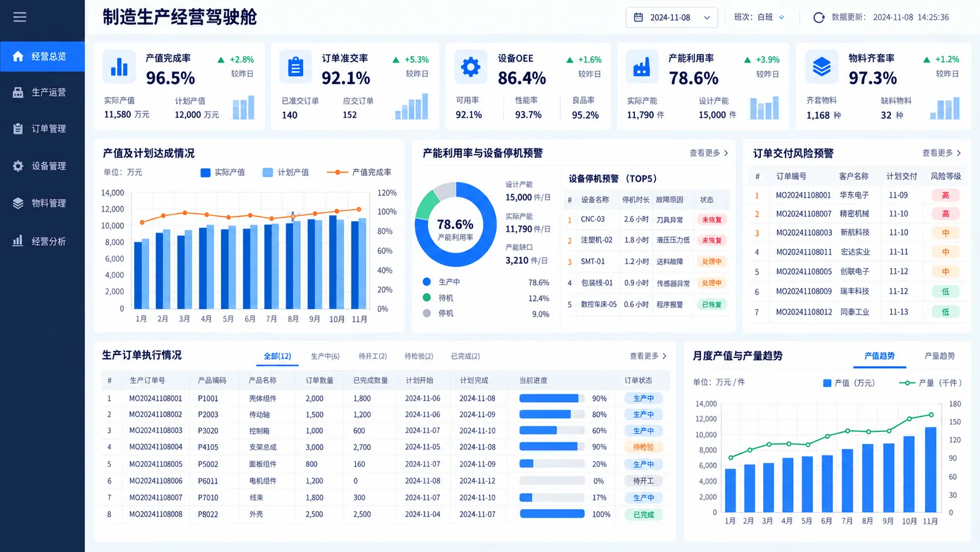
Task: Click the 11月 bar in 月度产值 chart
Action: [x=931, y=470]
